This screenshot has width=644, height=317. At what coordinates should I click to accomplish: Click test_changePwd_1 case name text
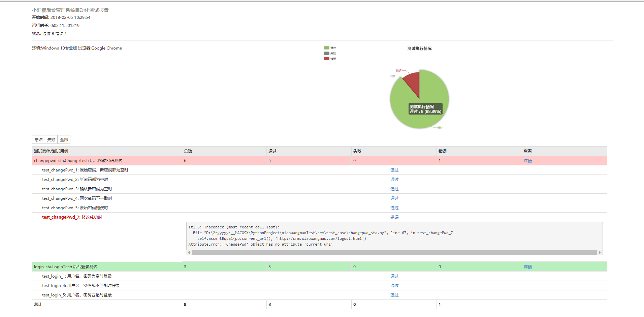pyautogui.click(x=85, y=170)
